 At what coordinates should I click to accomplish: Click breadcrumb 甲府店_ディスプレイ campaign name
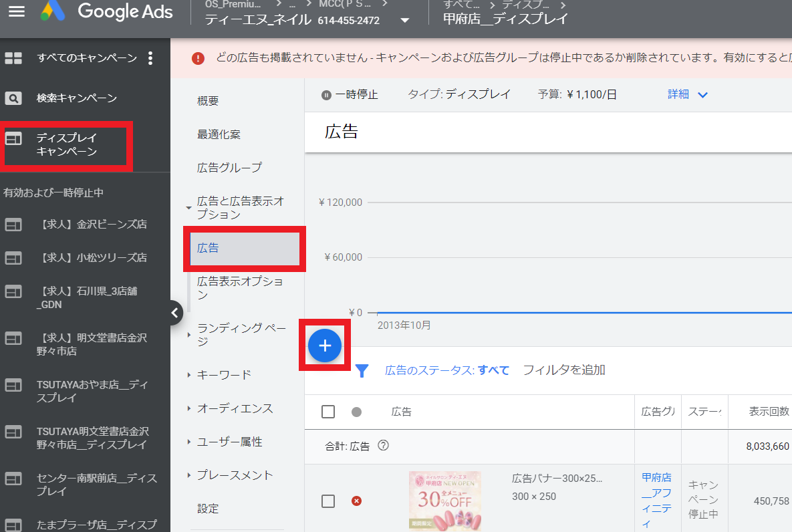pos(505,19)
